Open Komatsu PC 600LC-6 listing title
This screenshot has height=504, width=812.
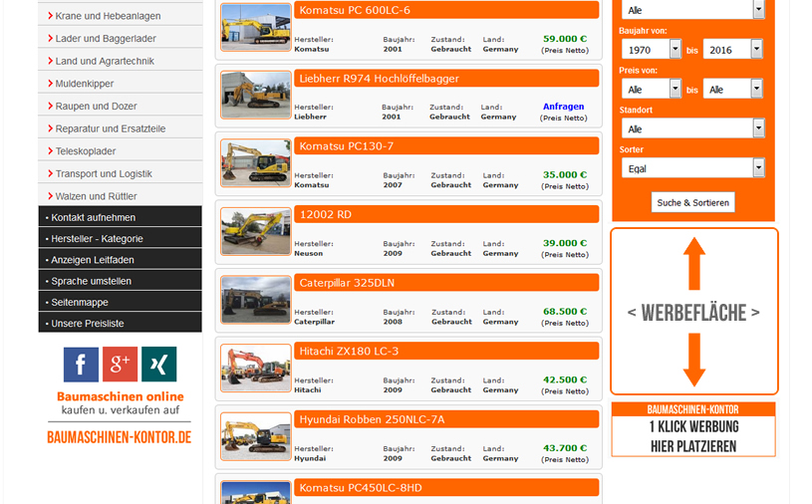pos(355,10)
